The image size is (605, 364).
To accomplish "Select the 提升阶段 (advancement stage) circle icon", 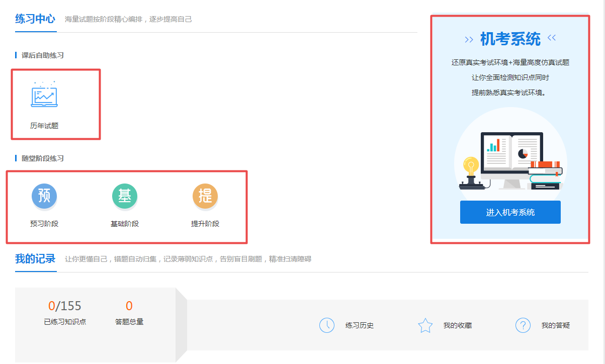I will click(205, 196).
